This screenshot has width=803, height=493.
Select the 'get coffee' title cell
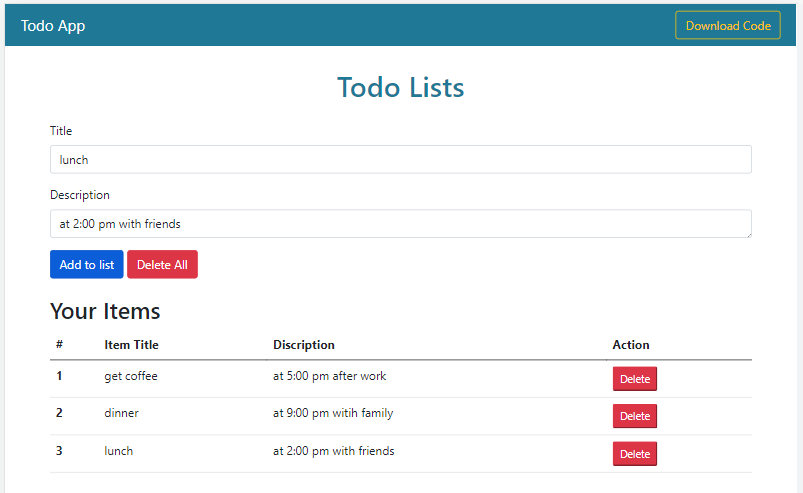[x=131, y=376]
